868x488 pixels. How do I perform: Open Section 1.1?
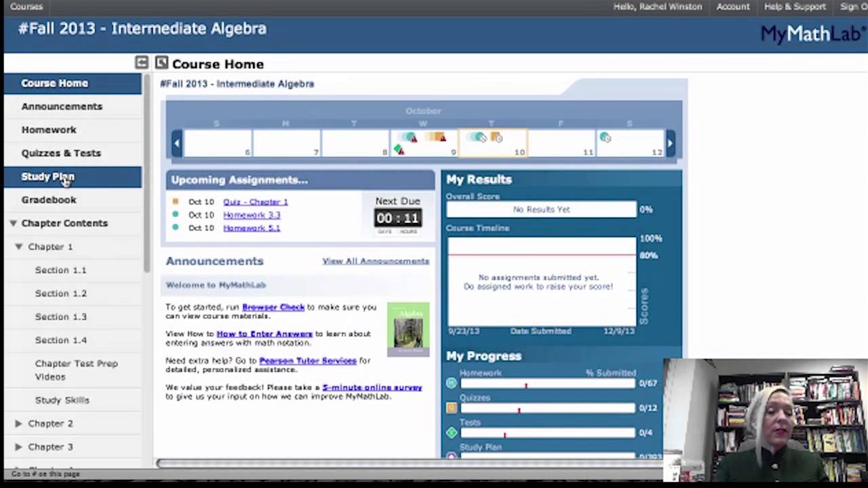[x=60, y=270]
